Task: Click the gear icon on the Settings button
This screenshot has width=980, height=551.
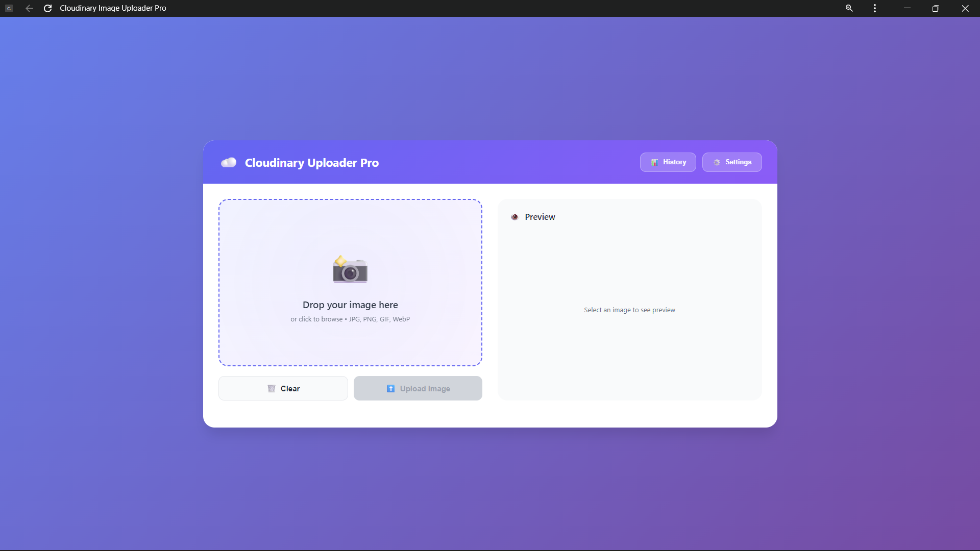Action: pos(717,162)
